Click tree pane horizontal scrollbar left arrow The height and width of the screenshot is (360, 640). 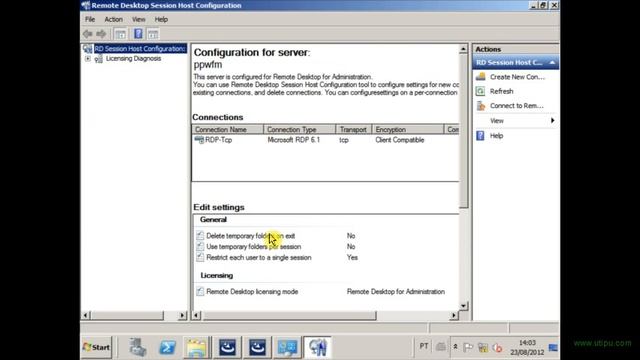coord(86,315)
